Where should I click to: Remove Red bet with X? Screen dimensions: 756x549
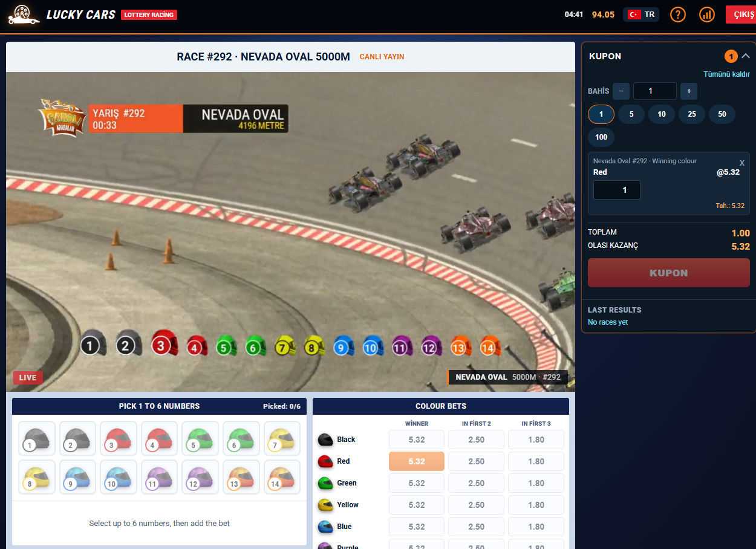pos(742,163)
